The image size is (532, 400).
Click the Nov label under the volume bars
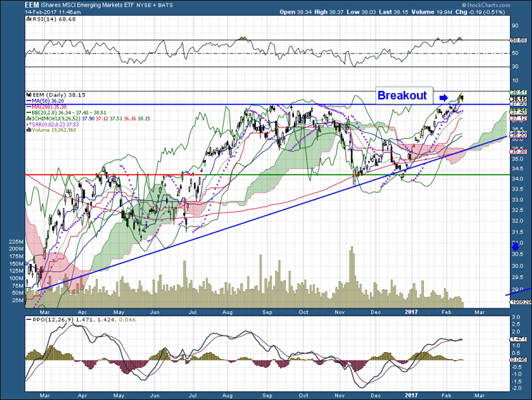click(x=339, y=312)
